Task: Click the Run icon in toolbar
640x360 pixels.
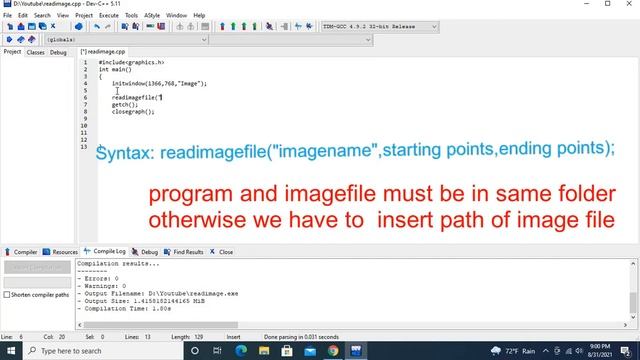Action: point(233,27)
